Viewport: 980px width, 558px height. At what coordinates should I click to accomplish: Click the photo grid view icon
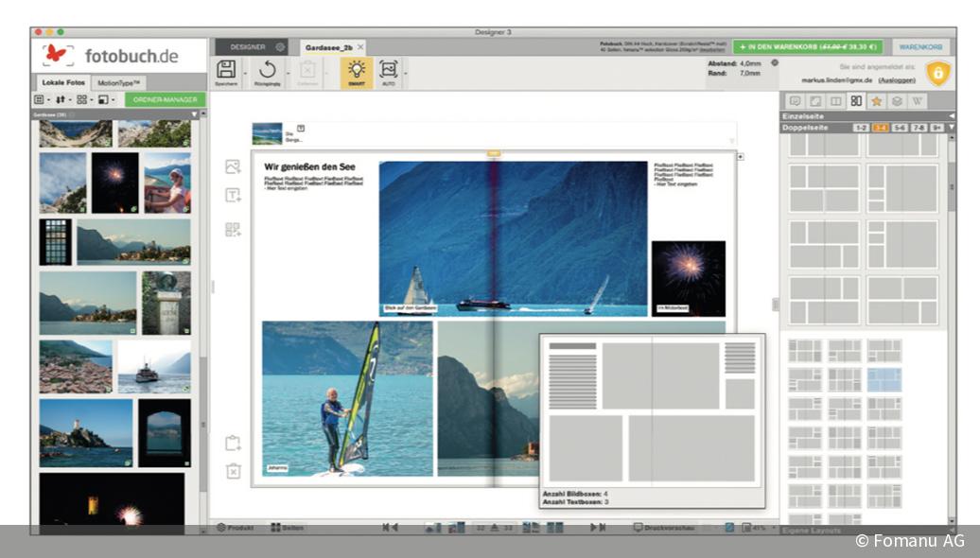(x=40, y=99)
